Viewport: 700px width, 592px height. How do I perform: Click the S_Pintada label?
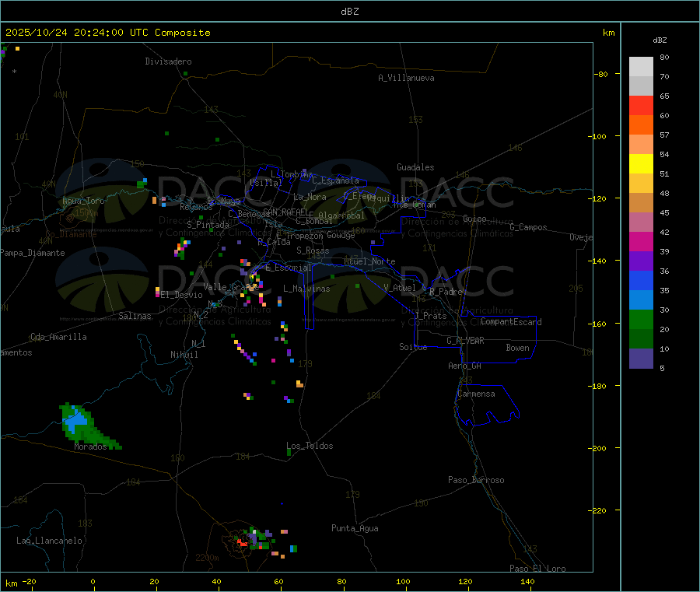(208, 225)
